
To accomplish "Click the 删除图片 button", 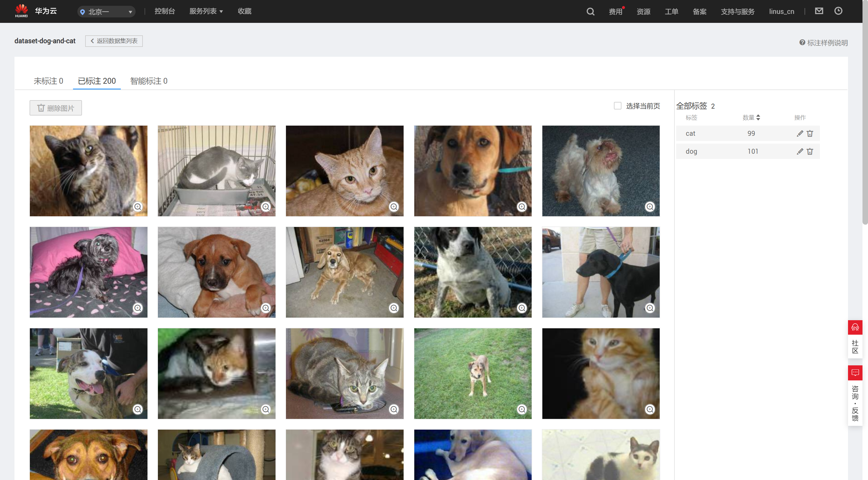I will tap(56, 108).
